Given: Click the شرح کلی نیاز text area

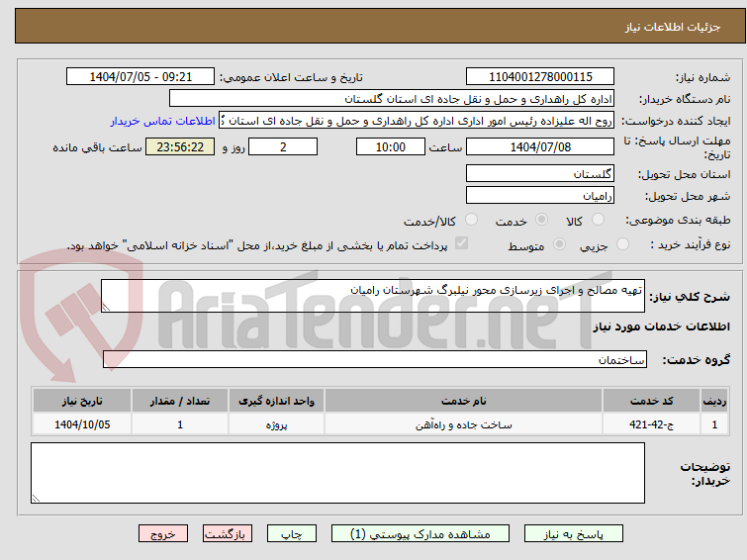Looking at the screenshot, I should [x=373, y=296].
